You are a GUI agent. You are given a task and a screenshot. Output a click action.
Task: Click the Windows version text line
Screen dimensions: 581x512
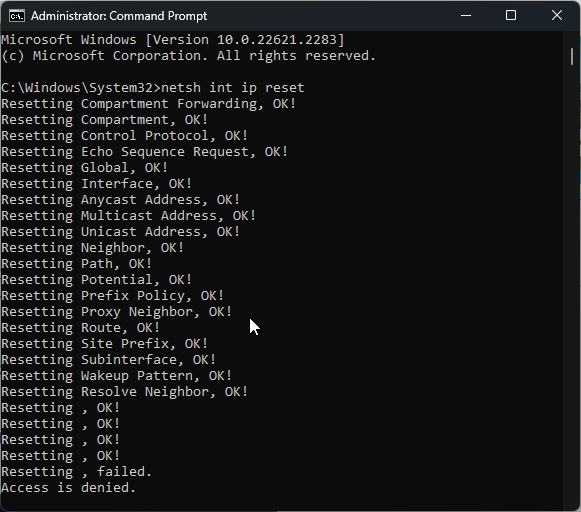pyautogui.click(x=173, y=40)
